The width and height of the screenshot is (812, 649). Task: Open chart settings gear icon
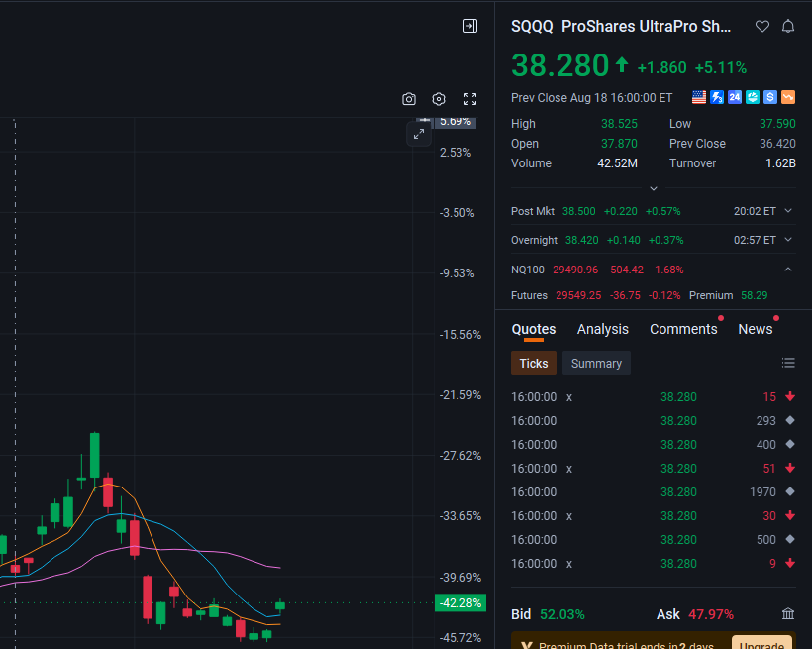click(439, 99)
